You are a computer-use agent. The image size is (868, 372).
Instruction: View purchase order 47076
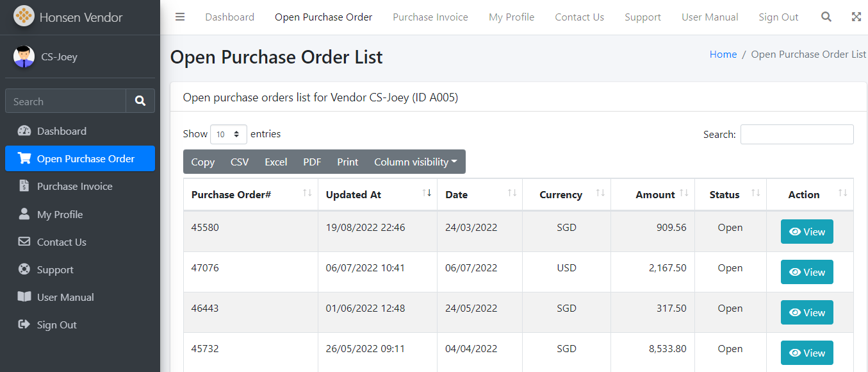coord(807,273)
